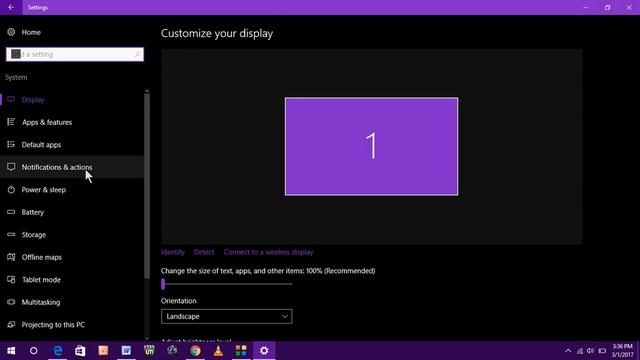Screen dimensions: 640x360
Task: Expand the Orientation Landscape dropdown
Action: (x=227, y=316)
